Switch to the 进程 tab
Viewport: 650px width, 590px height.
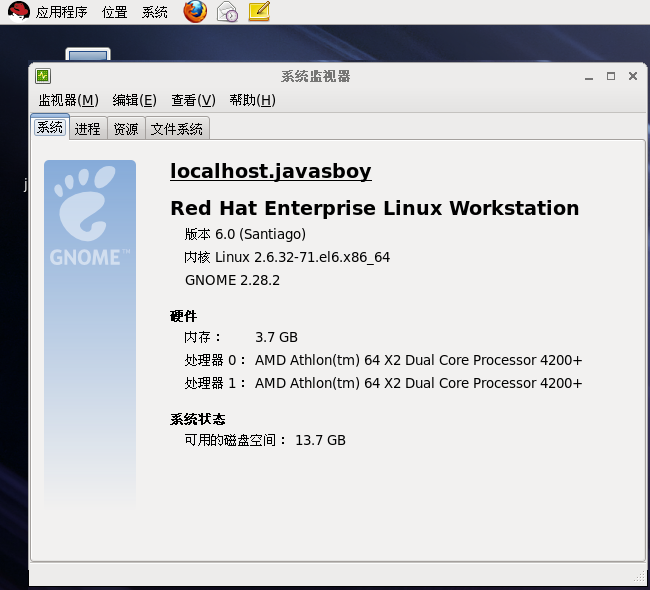[x=88, y=129]
